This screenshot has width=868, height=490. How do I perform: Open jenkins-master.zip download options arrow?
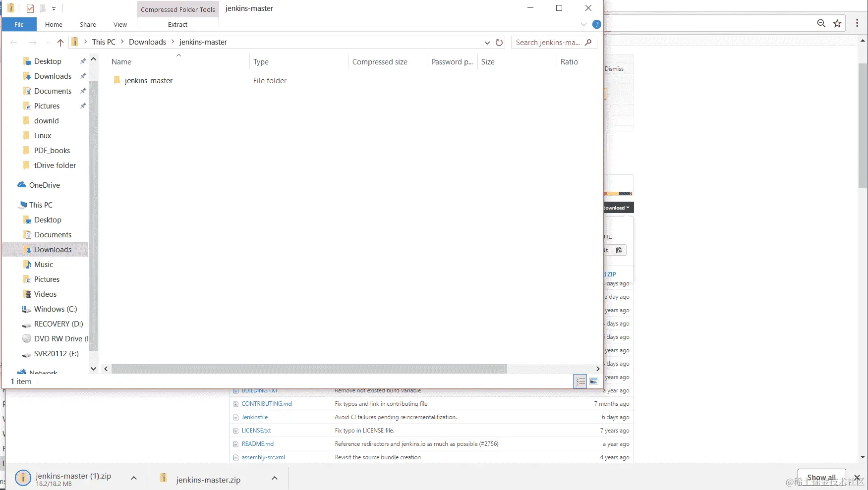coord(275,478)
